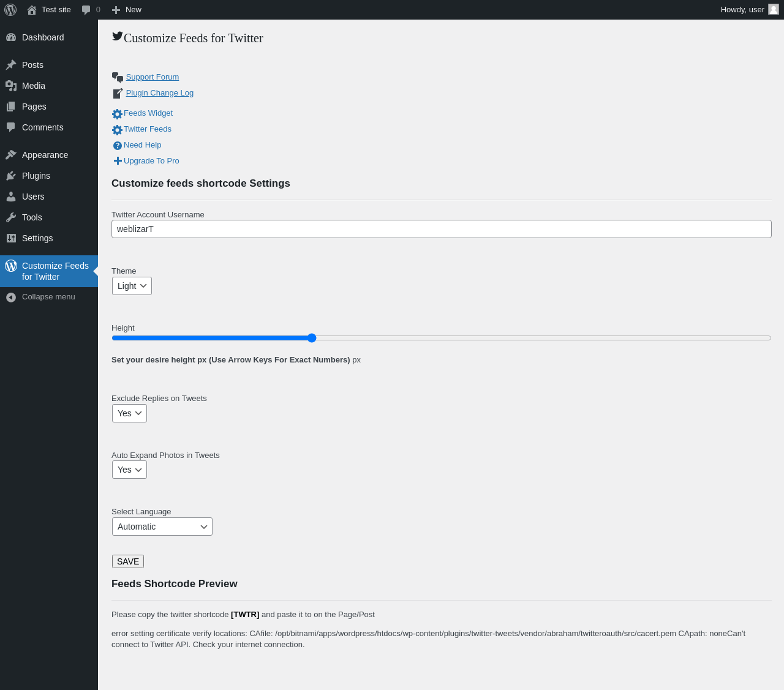Image resolution: width=784 pixels, height=690 pixels.
Task: Open the Select Language dropdown
Action: (x=162, y=527)
